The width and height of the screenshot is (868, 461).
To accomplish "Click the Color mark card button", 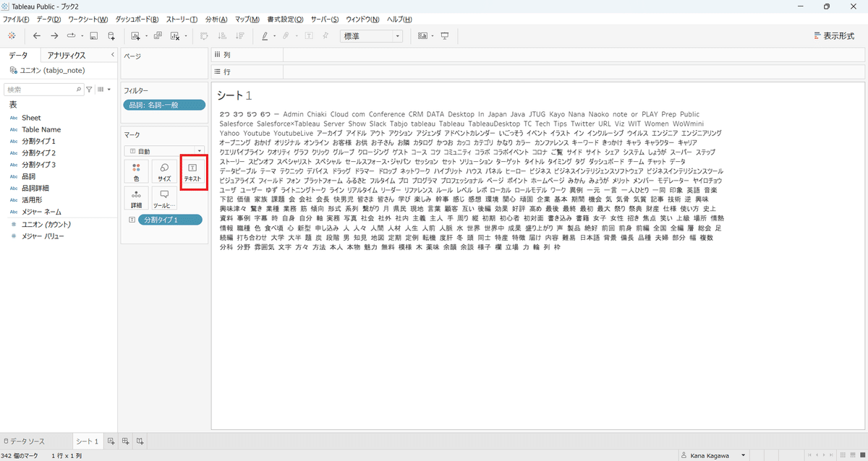I will point(137,173).
